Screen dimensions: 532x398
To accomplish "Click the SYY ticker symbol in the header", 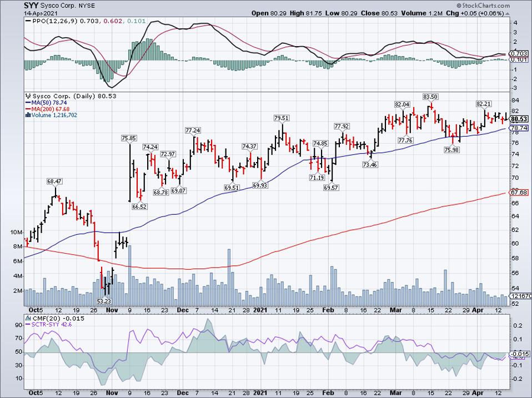I will 31,6.
